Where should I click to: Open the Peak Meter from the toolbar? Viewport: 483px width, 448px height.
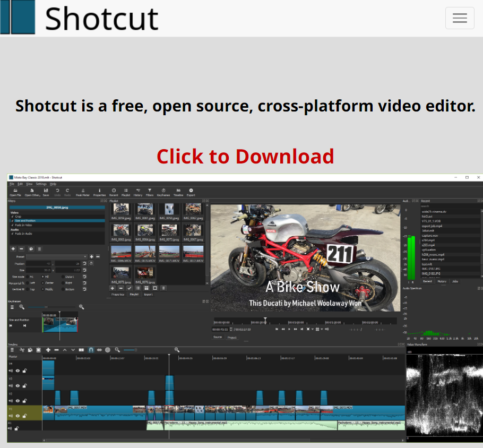pyautogui.click(x=83, y=192)
